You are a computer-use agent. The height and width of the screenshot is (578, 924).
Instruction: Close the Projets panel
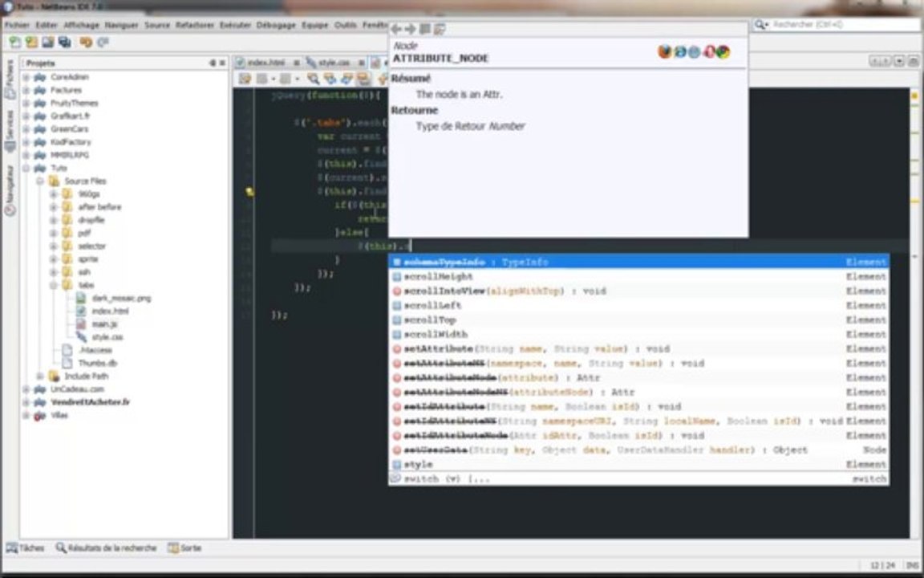click(223, 63)
